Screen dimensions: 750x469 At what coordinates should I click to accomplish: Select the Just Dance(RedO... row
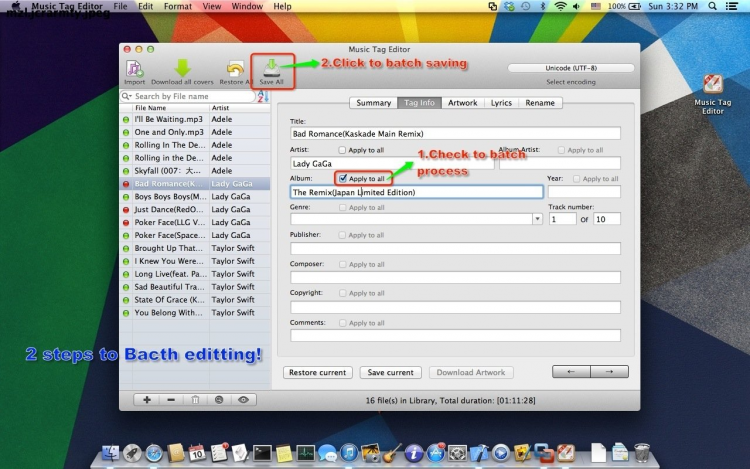pos(195,209)
